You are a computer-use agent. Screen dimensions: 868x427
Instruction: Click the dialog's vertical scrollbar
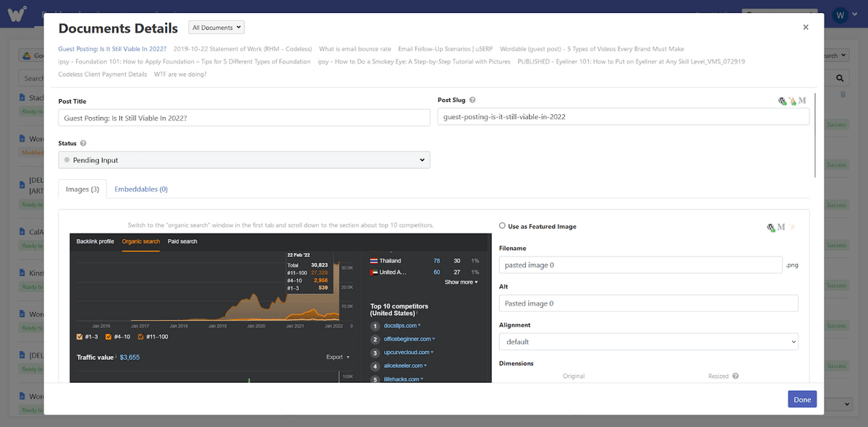815,134
